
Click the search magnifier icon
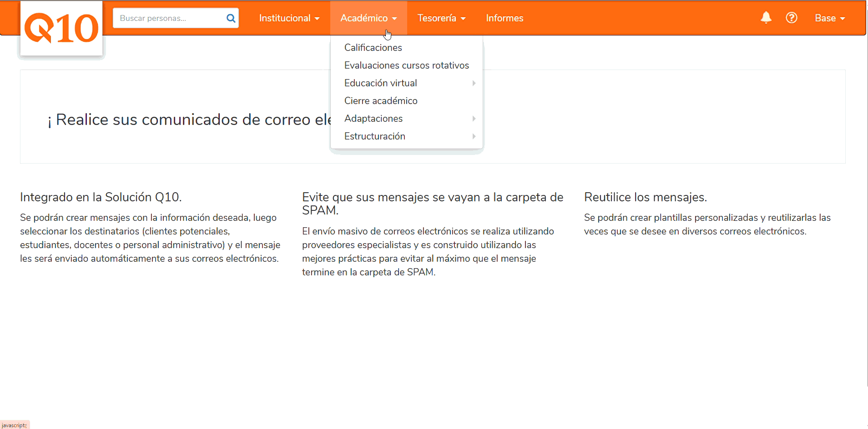pos(231,18)
